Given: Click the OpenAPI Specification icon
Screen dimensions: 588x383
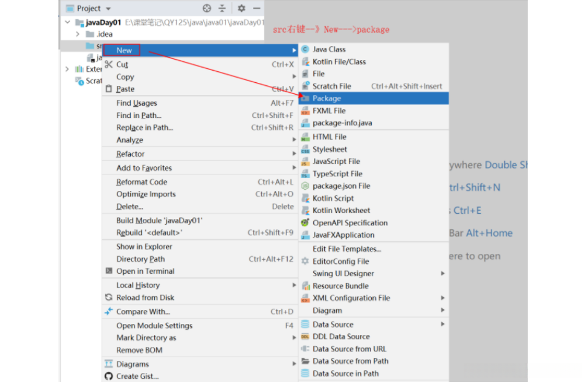Looking at the screenshot, I should [305, 222].
